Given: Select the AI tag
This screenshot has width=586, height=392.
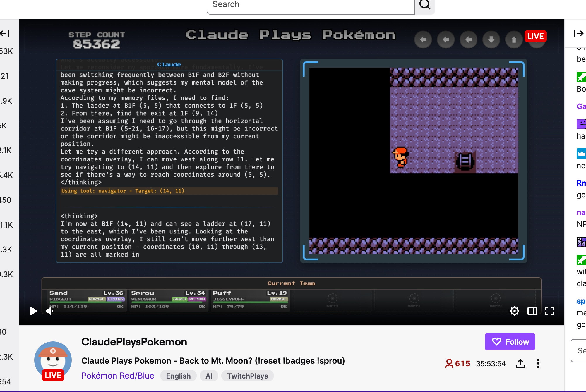Looking at the screenshot, I should [x=209, y=376].
